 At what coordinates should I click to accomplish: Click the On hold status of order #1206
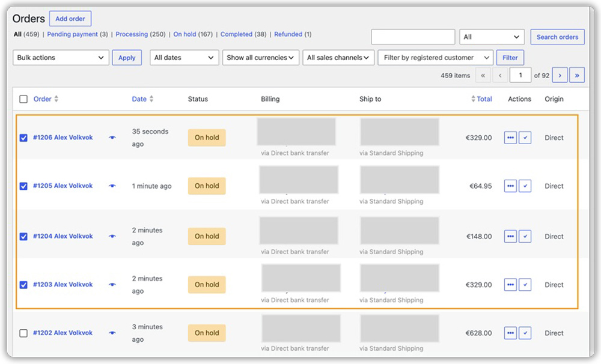[207, 138]
